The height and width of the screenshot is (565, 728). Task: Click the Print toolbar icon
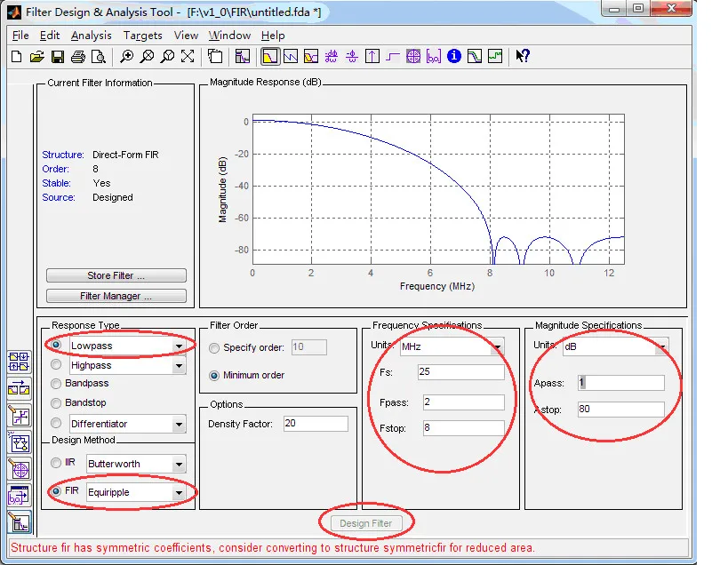pyautogui.click(x=78, y=57)
